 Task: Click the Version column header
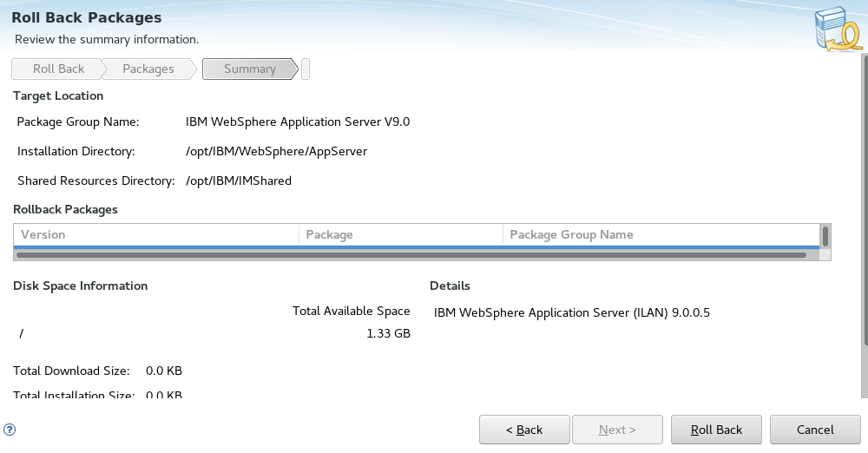pyautogui.click(x=156, y=235)
